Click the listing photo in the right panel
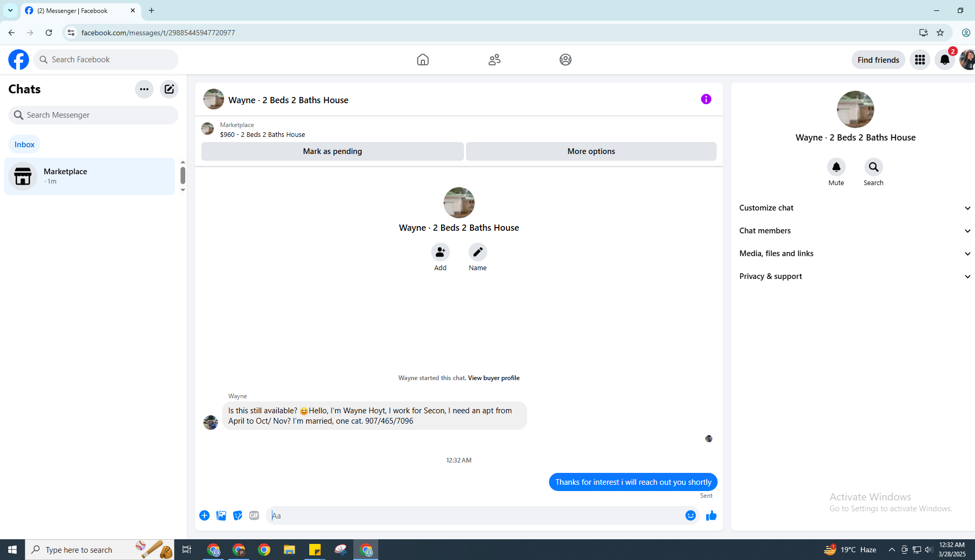Image resolution: width=975 pixels, height=560 pixels. click(856, 109)
